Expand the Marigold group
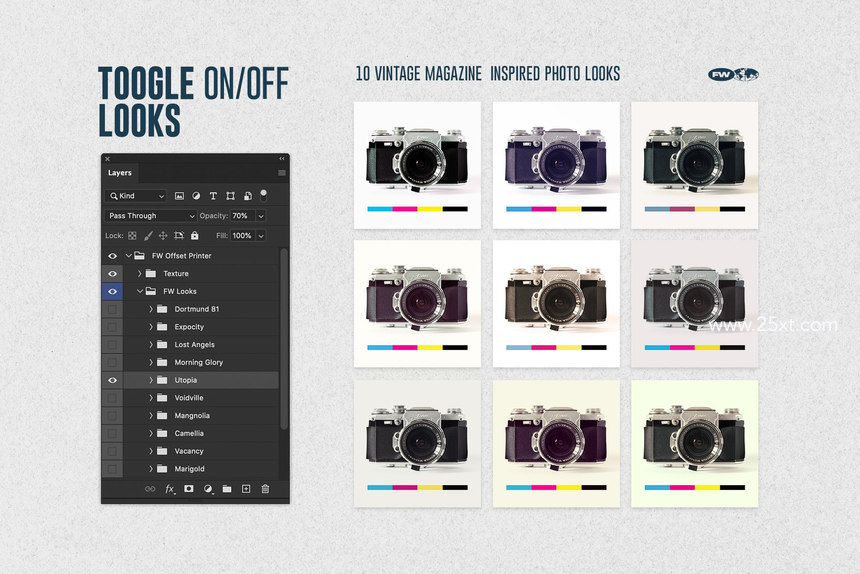Viewport: 860px width, 574px height. click(151, 469)
